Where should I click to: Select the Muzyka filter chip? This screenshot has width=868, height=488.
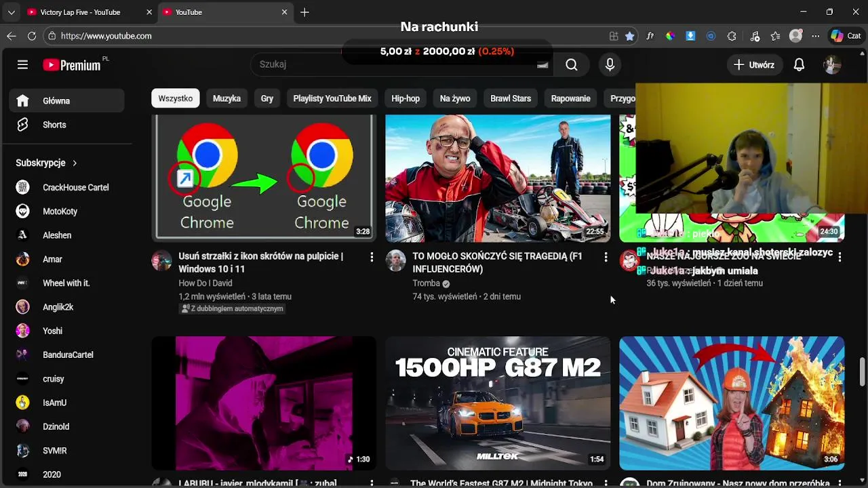(226, 98)
